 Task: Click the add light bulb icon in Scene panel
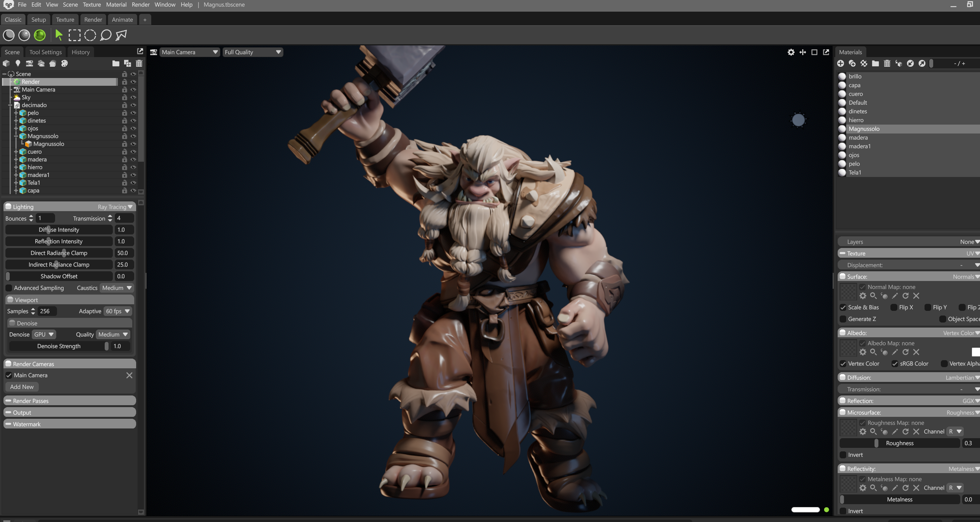coord(18,63)
